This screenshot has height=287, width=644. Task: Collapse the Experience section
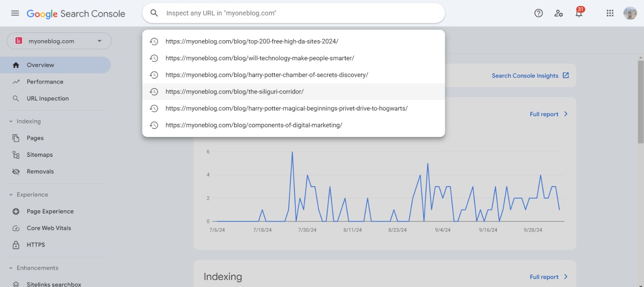(x=11, y=195)
